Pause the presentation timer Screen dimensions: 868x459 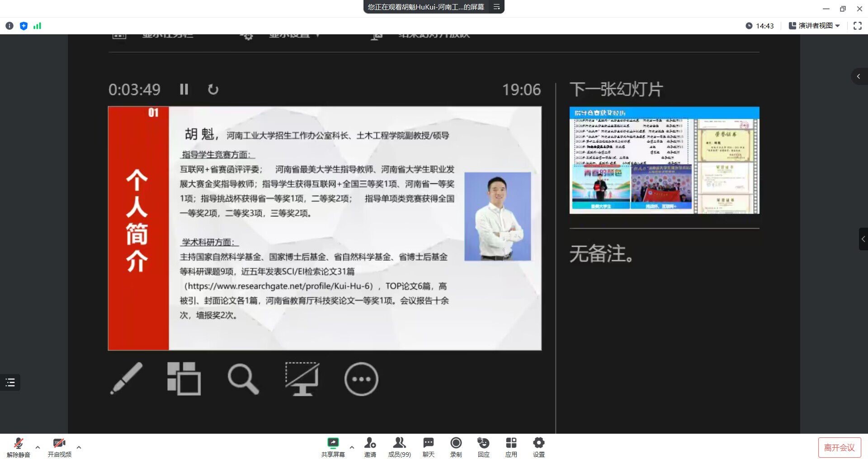[x=184, y=89]
